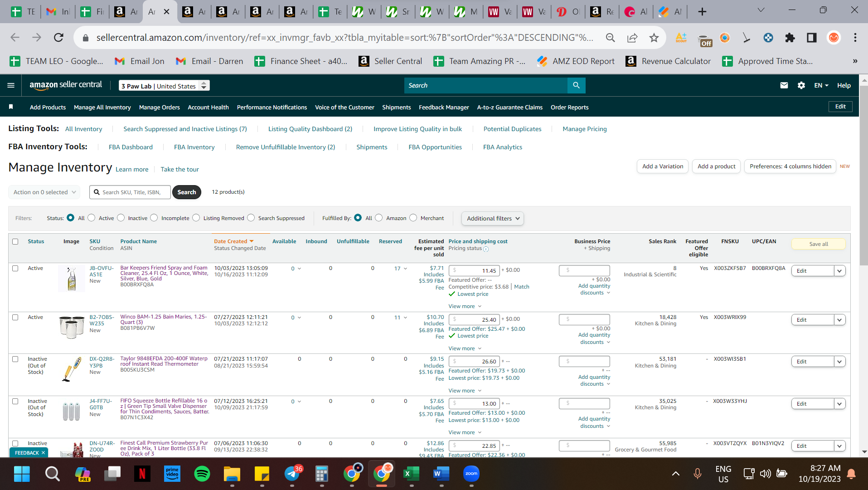Open Performance Notifications
The width and height of the screenshot is (868, 490).
pos(272,107)
